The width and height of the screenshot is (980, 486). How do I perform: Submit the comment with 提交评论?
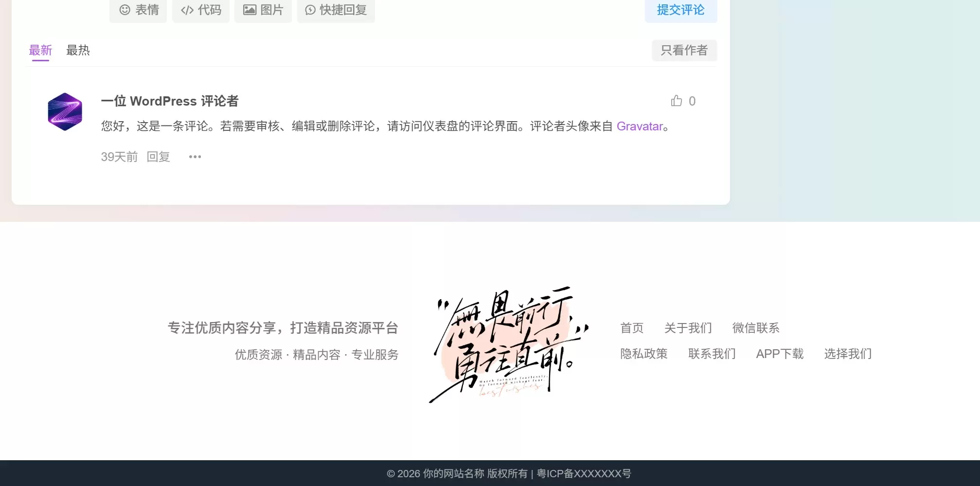coord(681,10)
